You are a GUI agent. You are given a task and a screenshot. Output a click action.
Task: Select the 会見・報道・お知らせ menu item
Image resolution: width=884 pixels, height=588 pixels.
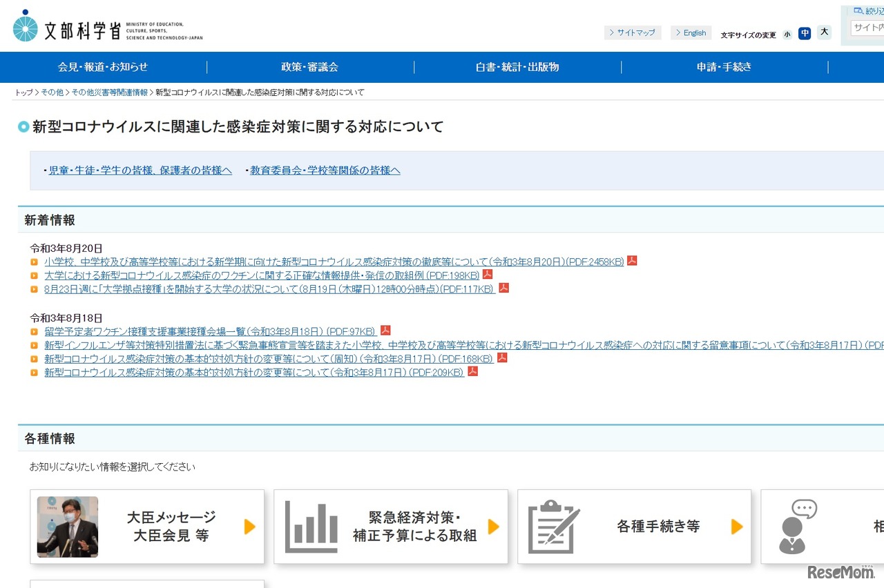point(104,67)
